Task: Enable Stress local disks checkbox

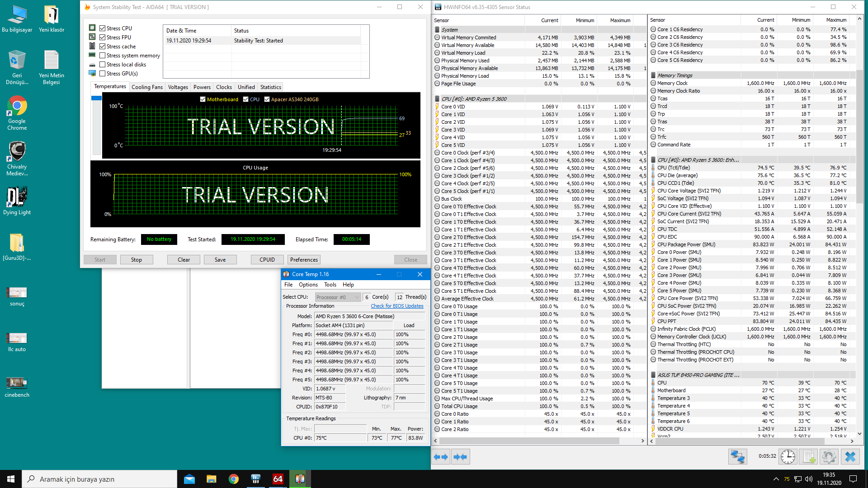Action: (103, 64)
